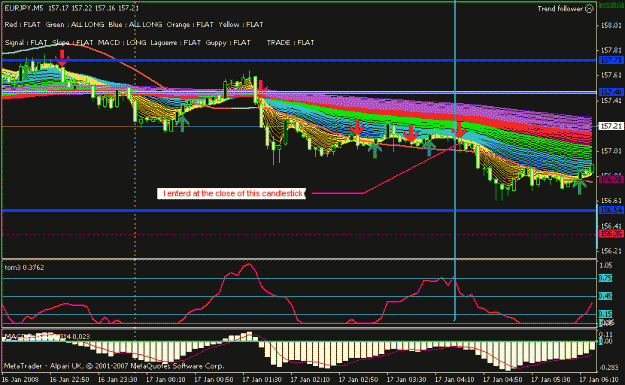
Task: Click the blue 157.48 price level tag
Action: tap(611, 92)
